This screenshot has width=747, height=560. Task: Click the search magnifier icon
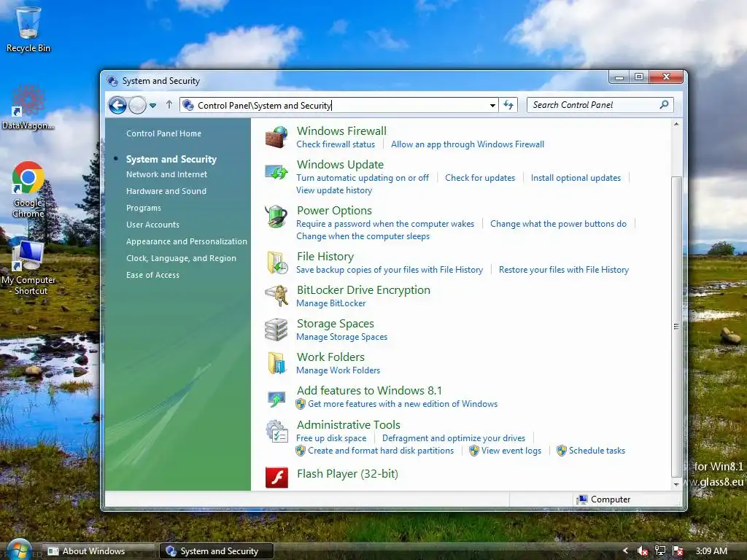pyautogui.click(x=664, y=104)
